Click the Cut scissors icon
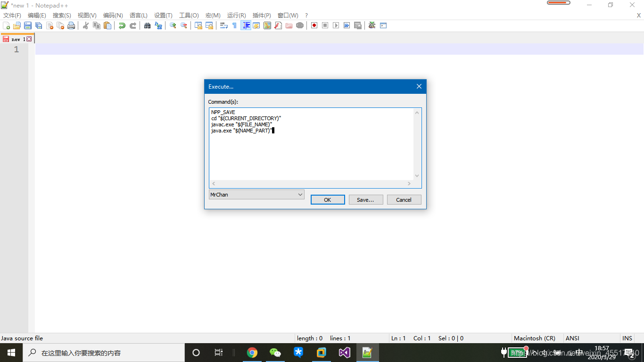This screenshot has width=644, height=362. 86,25
